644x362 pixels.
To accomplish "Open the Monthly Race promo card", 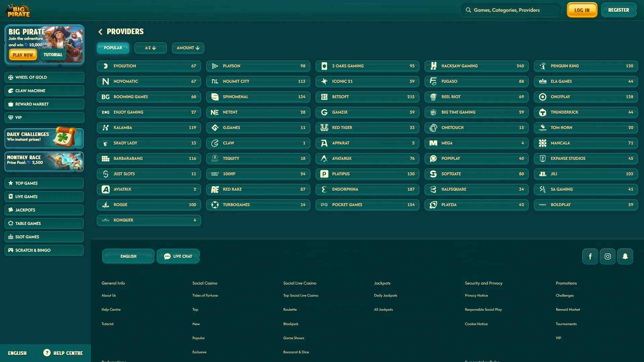I will click(x=44, y=161).
